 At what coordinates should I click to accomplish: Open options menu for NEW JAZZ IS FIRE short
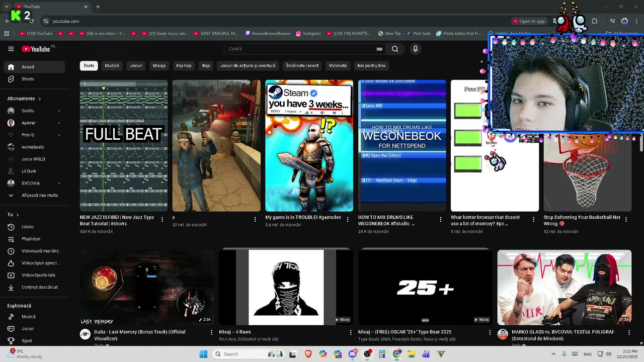tap(162, 220)
